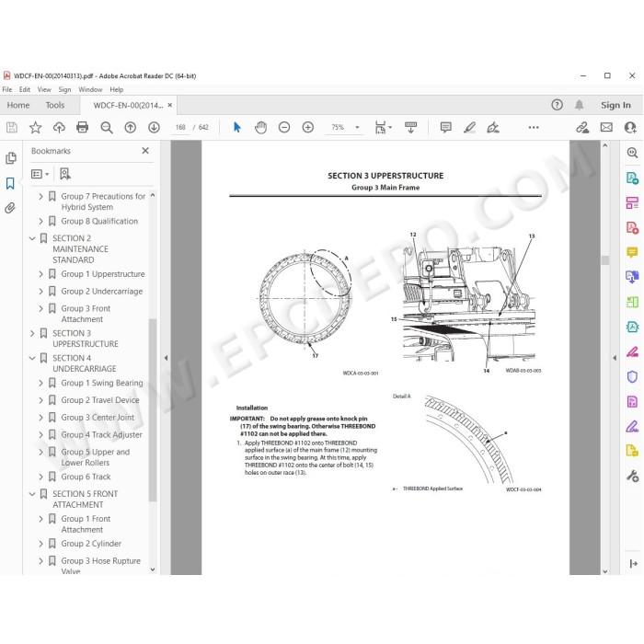Print the document using the printer icon

[x=83, y=127]
